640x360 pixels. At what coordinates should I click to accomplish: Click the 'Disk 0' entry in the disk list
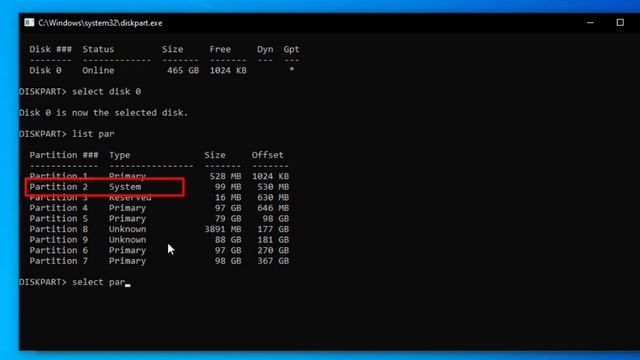tap(45, 71)
